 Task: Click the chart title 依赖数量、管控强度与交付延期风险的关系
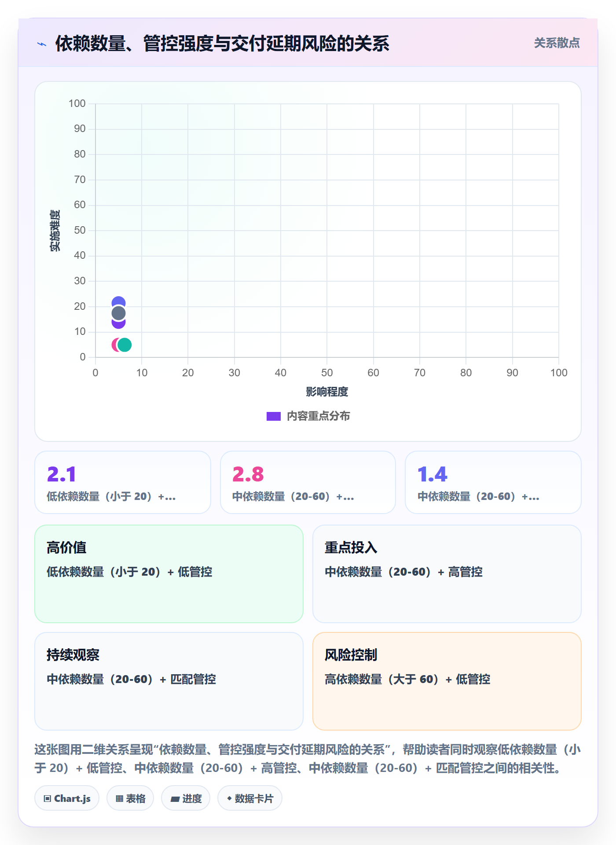(222, 44)
